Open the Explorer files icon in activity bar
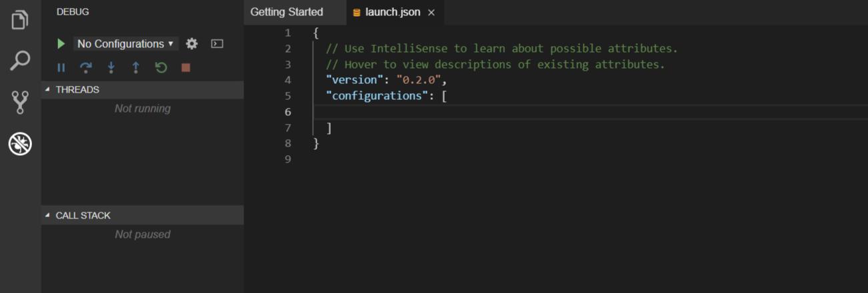 click(20, 20)
